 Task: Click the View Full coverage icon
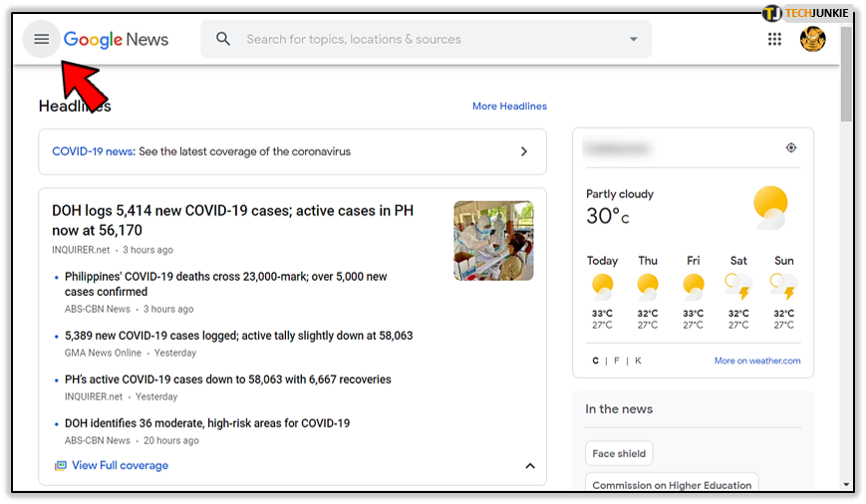coord(60,465)
